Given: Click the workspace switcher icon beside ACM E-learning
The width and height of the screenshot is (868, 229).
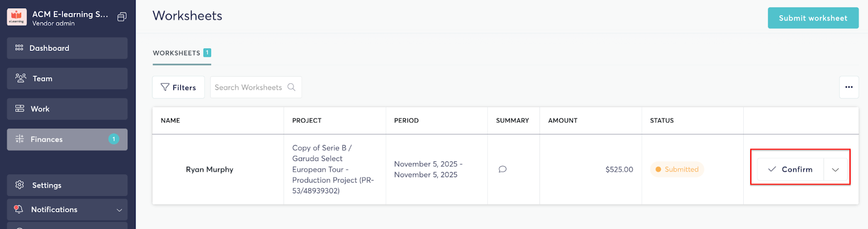Looking at the screenshot, I should pyautogui.click(x=122, y=17).
